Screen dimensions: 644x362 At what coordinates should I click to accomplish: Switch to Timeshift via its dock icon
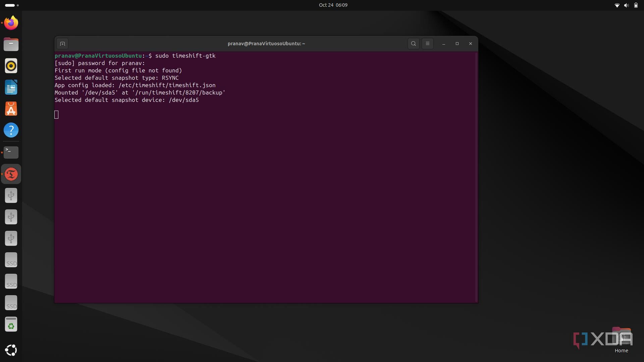click(x=11, y=174)
